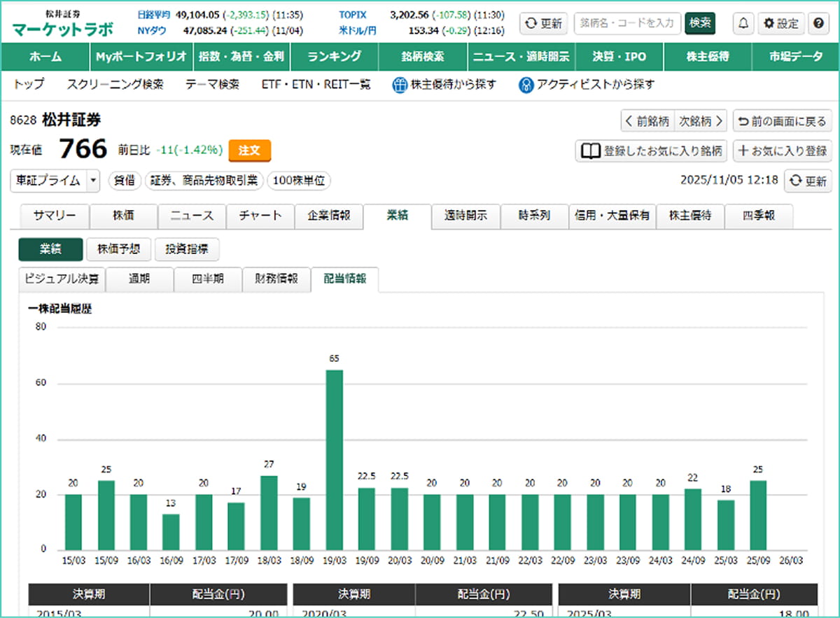Open 登録したお気に入り銘柄 book button
The image size is (840, 618).
pyautogui.click(x=651, y=150)
